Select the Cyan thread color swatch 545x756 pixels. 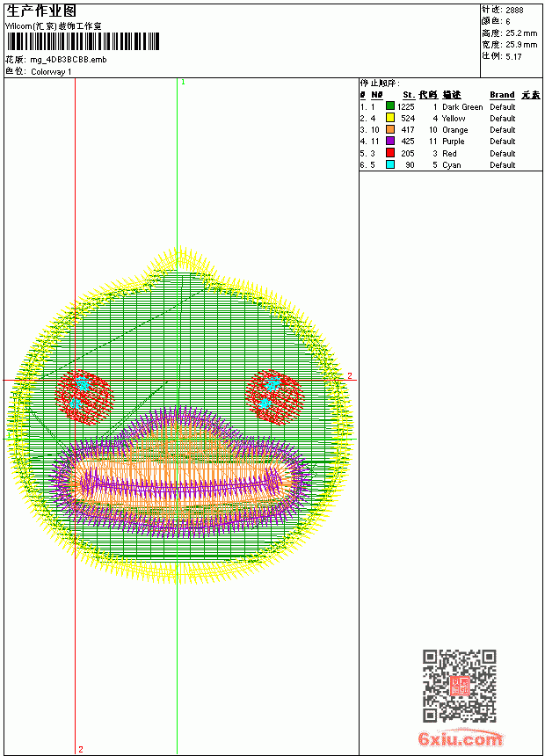coord(390,164)
